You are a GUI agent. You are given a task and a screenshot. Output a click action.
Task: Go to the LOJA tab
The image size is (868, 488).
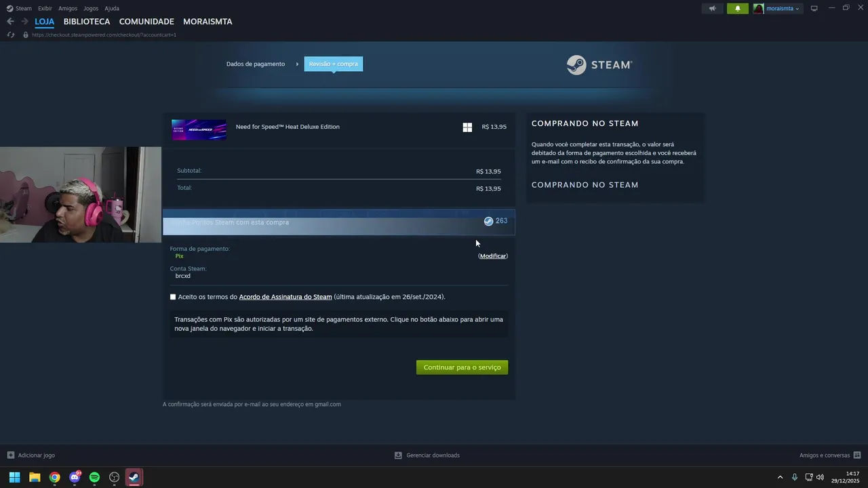coord(45,22)
